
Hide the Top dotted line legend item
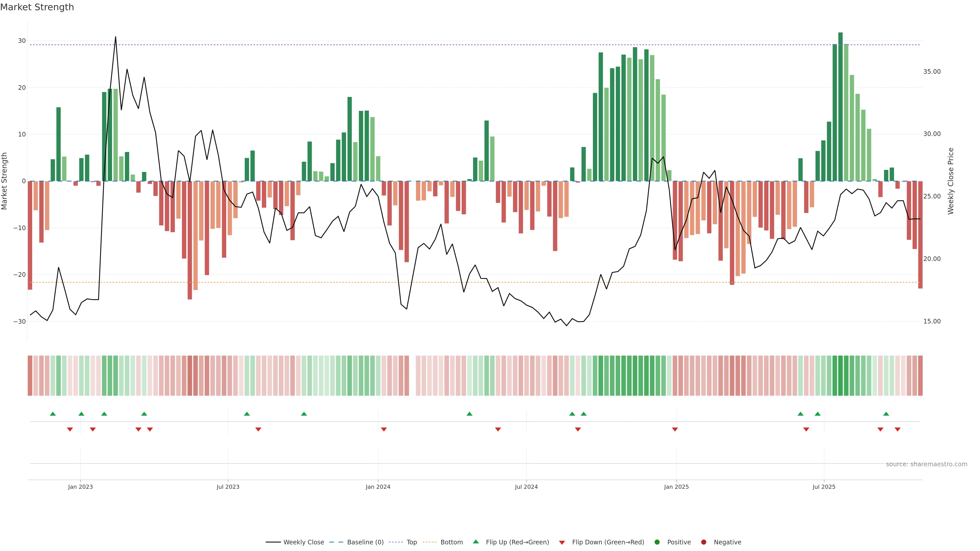411,542
